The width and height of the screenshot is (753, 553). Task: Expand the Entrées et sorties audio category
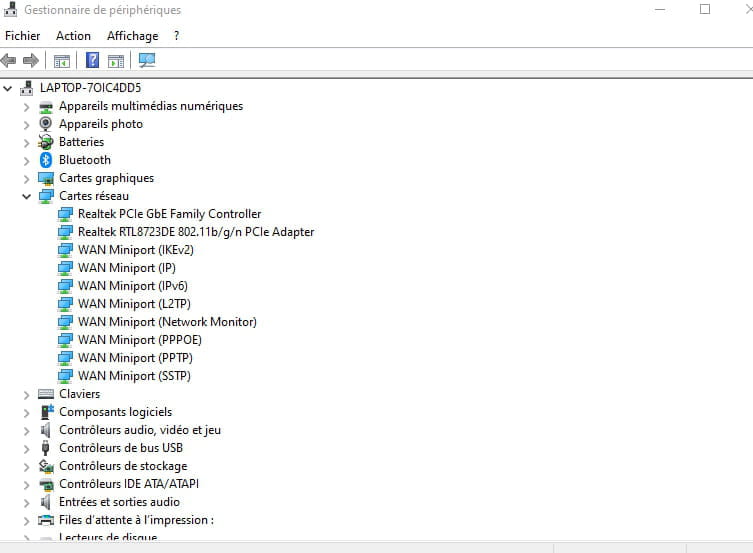pyautogui.click(x=27, y=503)
